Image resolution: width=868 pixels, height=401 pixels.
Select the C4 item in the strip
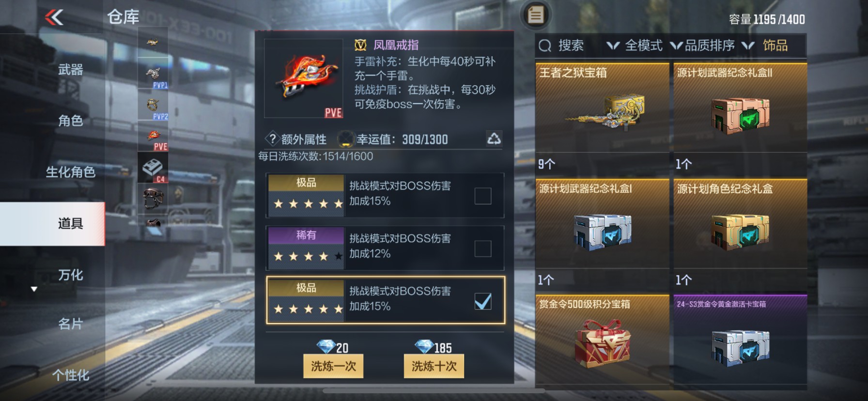[x=153, y=168]
